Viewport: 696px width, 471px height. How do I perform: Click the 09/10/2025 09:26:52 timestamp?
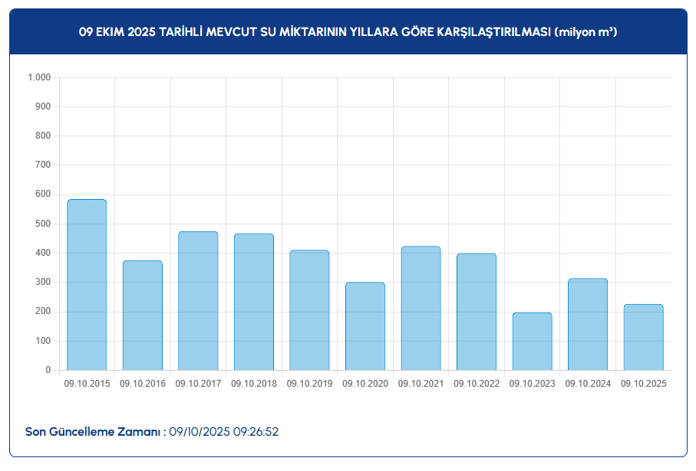click(x=224, y=431)
